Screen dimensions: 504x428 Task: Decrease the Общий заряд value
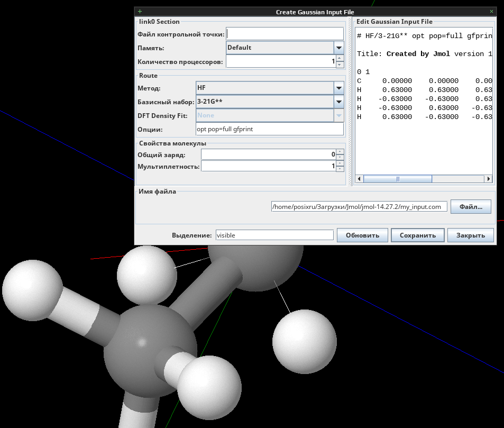[340, 157]
